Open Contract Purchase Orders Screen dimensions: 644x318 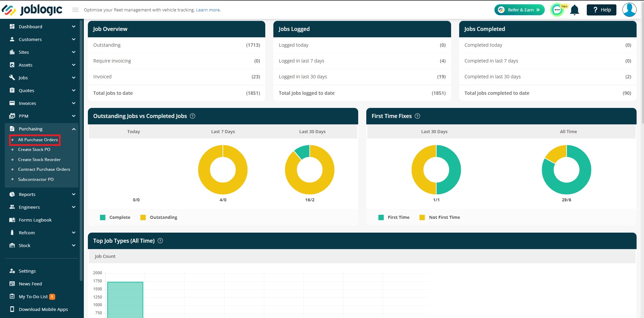[x=44, y=169]
